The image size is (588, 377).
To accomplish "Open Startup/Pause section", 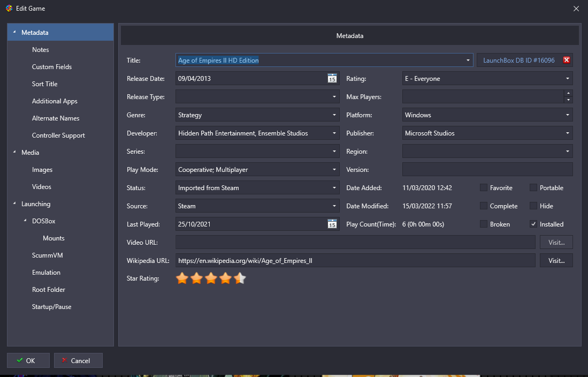I will coord(52,307).
